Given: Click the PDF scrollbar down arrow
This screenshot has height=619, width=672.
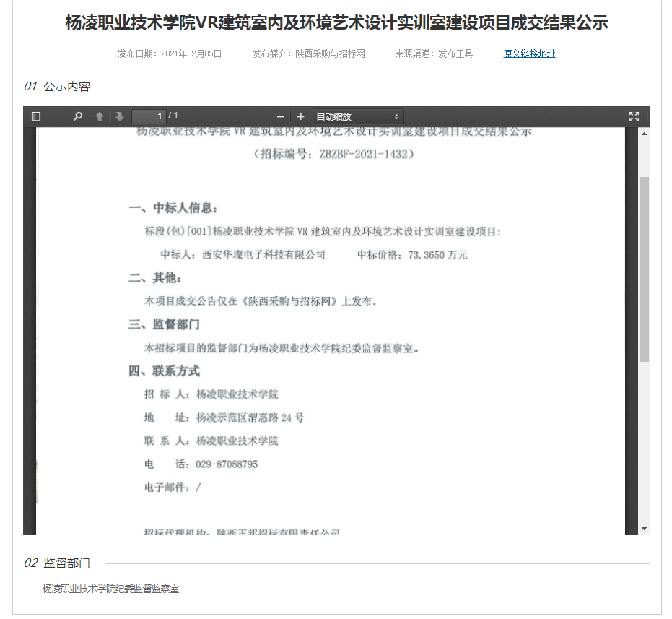Looking at the screenshot, I should pyautogui.click(x=644, y=529).
